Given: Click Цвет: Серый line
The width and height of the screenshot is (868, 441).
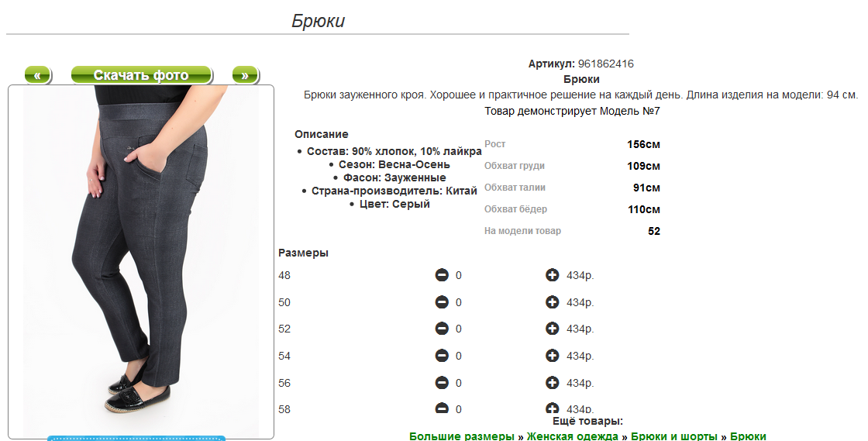Looking at the screenshot, I should click(x=394, y=204).
